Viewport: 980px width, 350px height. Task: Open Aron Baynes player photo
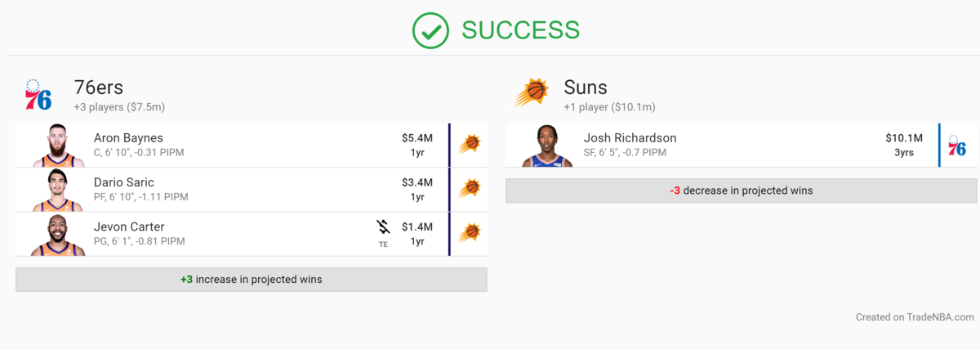(59, 146)
